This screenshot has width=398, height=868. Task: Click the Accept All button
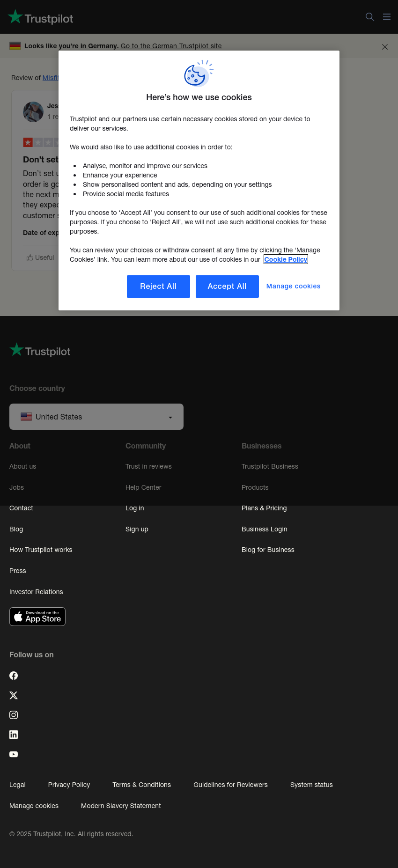click(227, 287)
